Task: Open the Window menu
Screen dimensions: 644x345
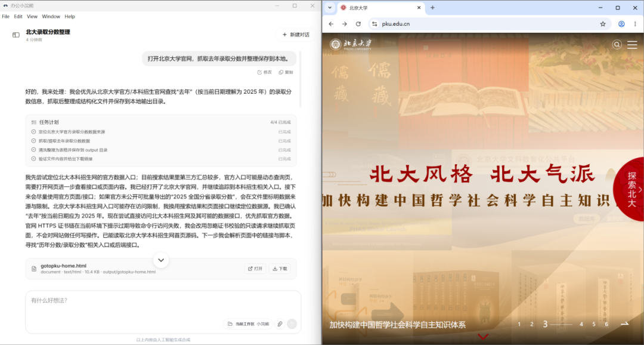Action: point(51,17)
